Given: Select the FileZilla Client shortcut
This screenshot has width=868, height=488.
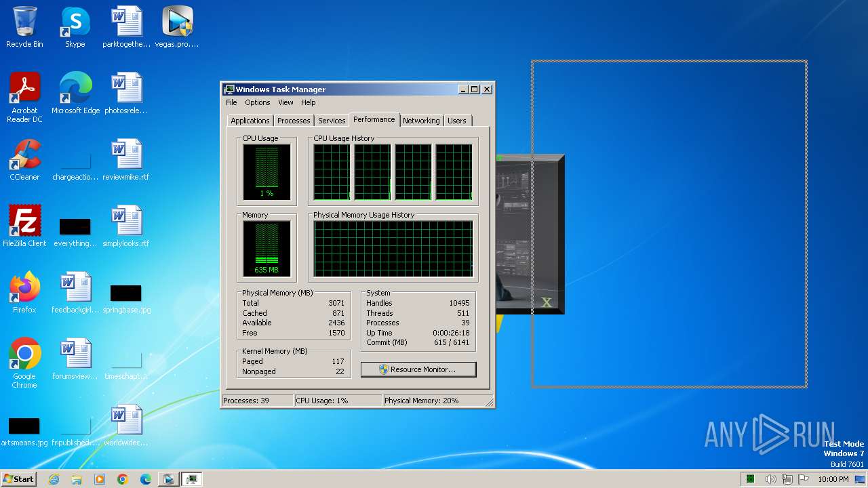Looking at the screenshot, I should pos(24,226).
